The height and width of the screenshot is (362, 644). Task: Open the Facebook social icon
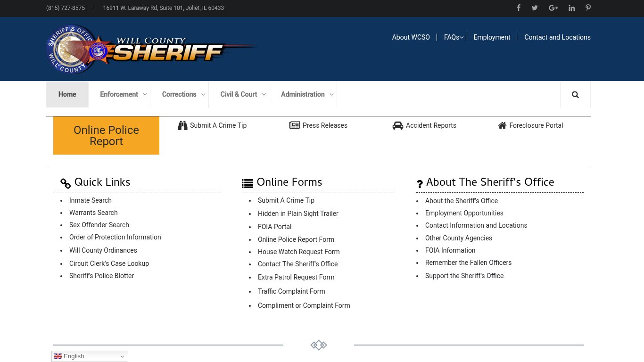point(519,8)
